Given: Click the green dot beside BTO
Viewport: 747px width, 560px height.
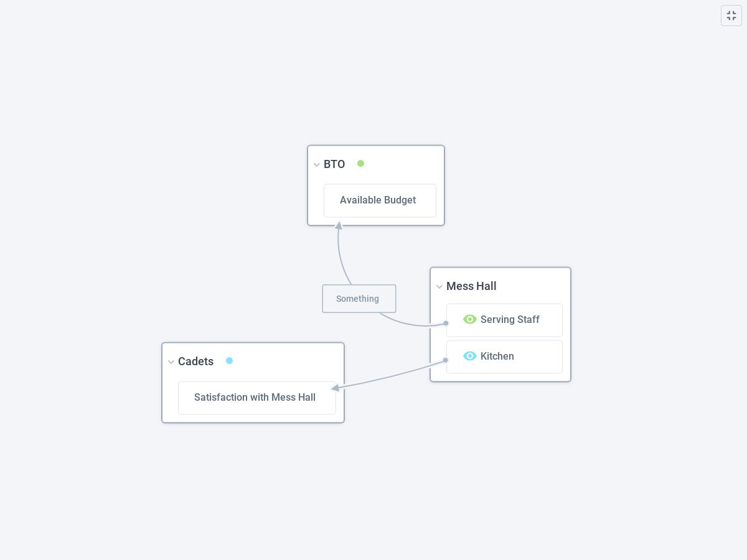Looking at the screenshot, I should coord(360,164).
